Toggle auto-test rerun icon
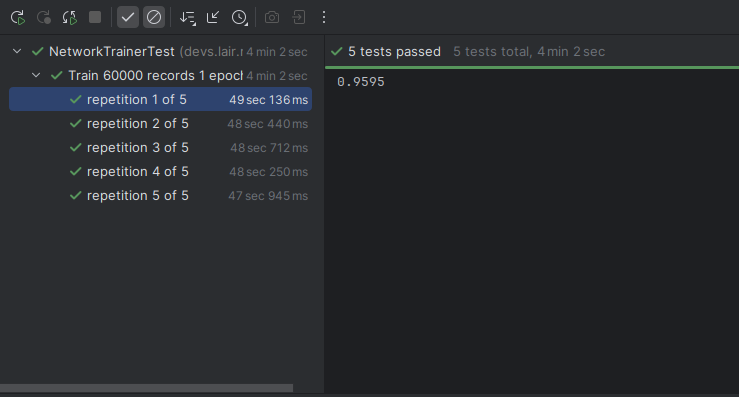Image resolution: width=739 pixels, height=397 pixels. (70, 17)
